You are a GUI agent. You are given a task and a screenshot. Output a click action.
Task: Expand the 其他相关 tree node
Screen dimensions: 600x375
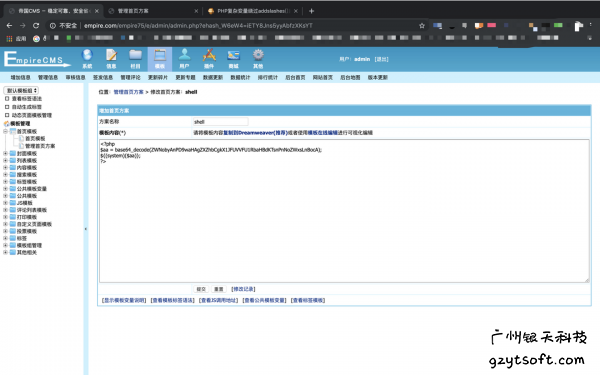pos(6,253)
